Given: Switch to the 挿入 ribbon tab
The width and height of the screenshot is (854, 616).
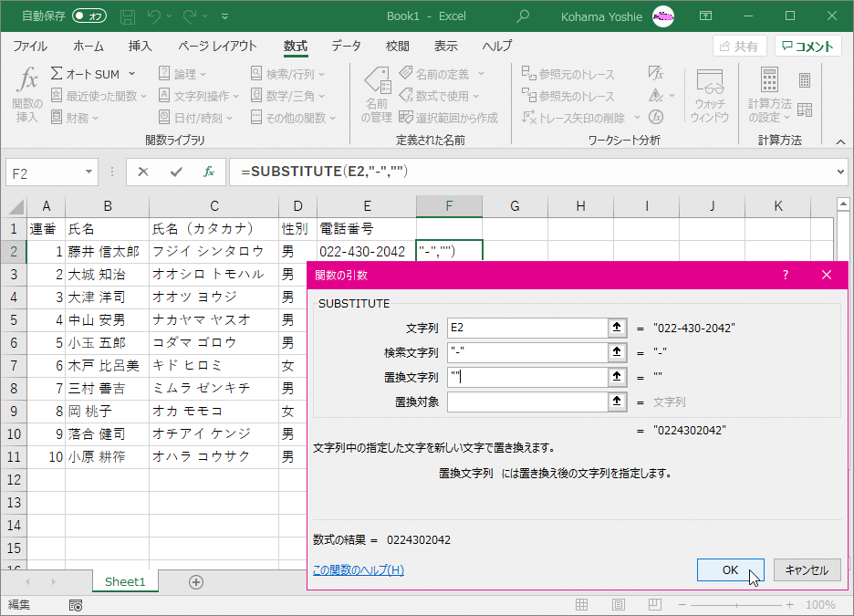Looking at the screenshot, I should point(141,46).
